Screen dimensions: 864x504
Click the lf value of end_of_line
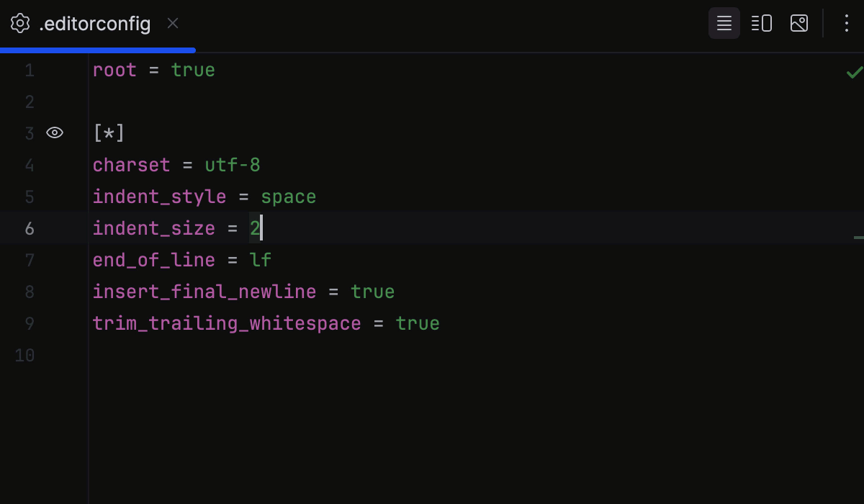pyautogui.click(x=261, y=260)
